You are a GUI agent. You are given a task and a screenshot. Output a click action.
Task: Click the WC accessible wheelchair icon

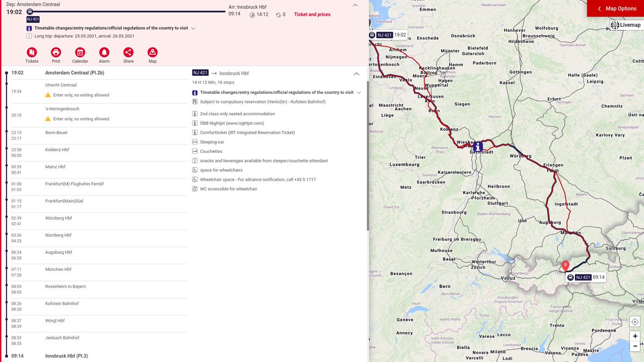[x=195, y=189]
